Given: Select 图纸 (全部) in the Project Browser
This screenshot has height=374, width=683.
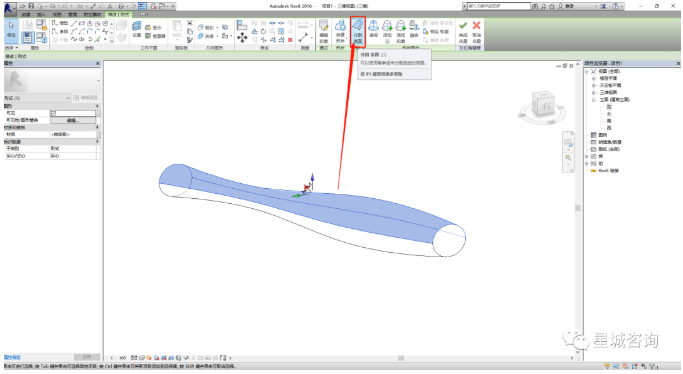Looking at the screenshot, I should [x=609, y=149].
